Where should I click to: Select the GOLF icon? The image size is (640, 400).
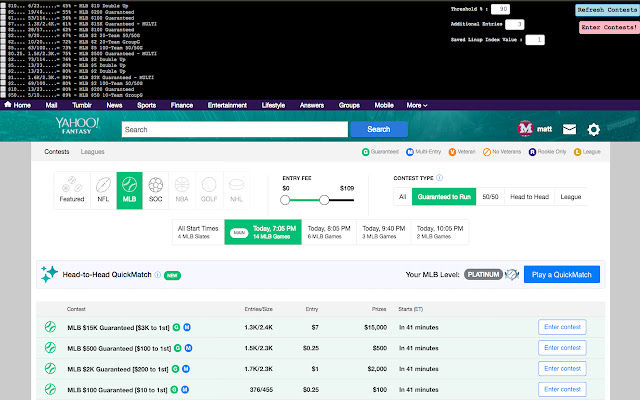[209, 185]
